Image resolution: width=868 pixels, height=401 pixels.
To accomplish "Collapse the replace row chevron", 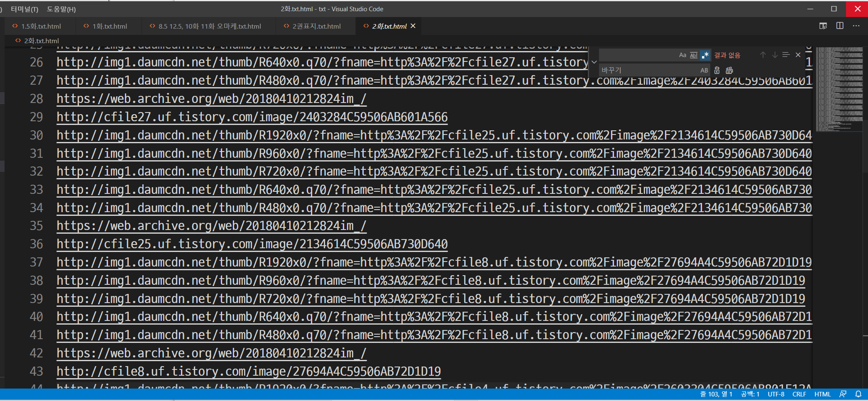I will [x=594, y=62].
